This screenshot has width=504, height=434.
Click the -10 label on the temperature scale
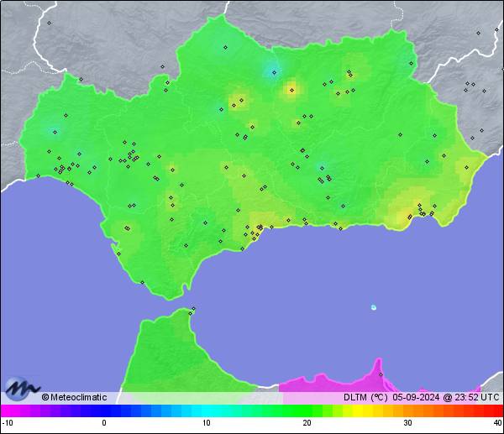click(7, 423)
